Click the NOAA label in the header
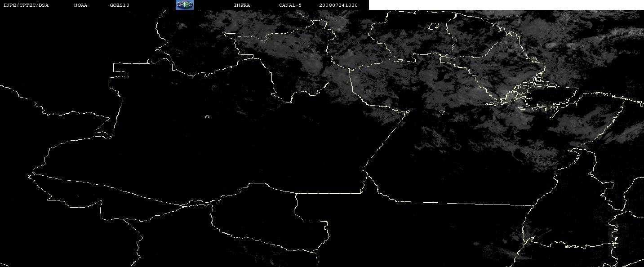Image resolution: width=644 pixels, height=267 pixels. pos(80,5)
